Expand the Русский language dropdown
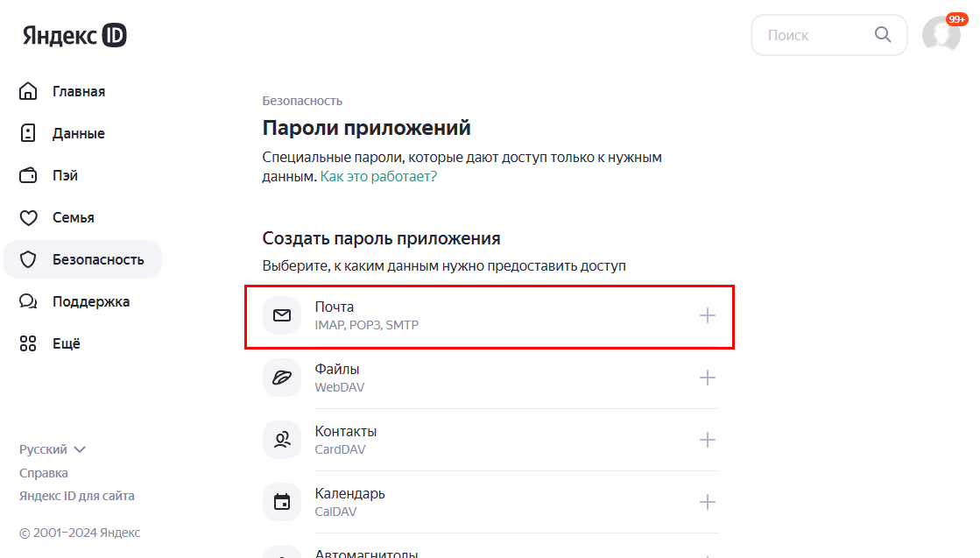The image size is (980, 558). 53,449
